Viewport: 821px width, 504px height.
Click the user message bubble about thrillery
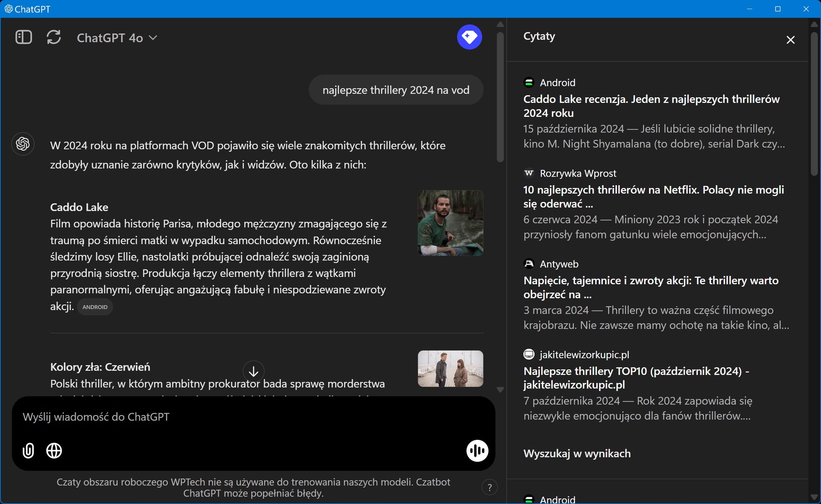pyautogui.click(x=396, y=90)
